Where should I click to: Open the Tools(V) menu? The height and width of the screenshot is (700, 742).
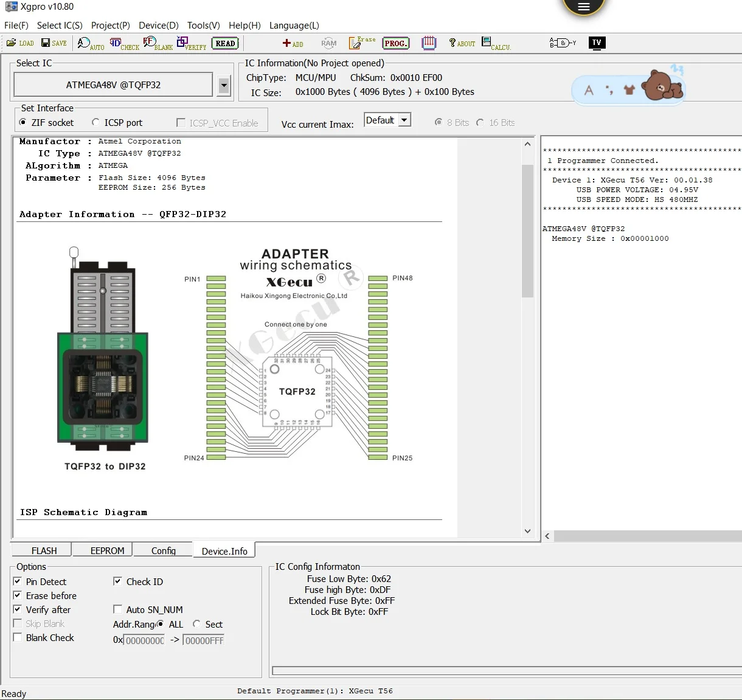203,26
